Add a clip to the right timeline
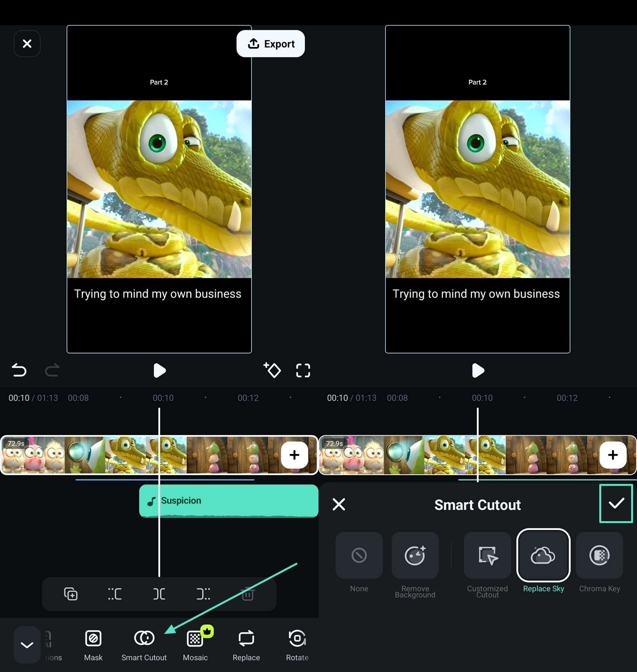Viewport: 637px width, 672px height. (x=613, y=455)
